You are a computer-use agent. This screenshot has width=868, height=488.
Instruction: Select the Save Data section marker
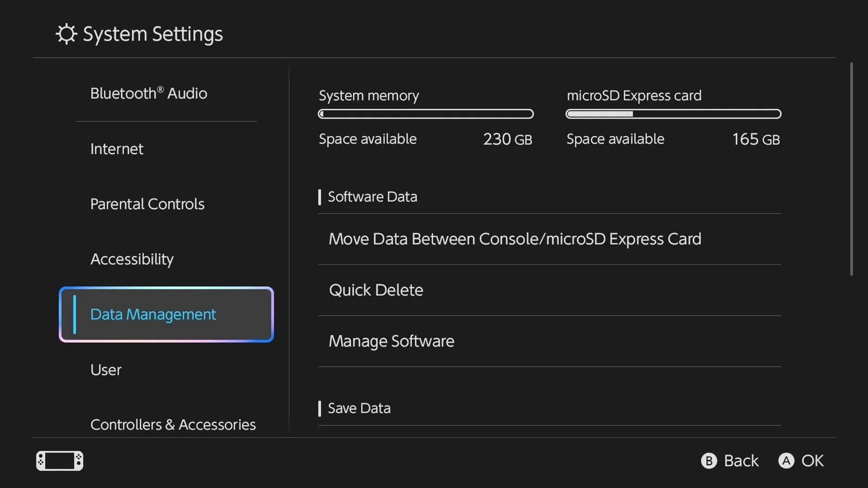pos(320,408)
